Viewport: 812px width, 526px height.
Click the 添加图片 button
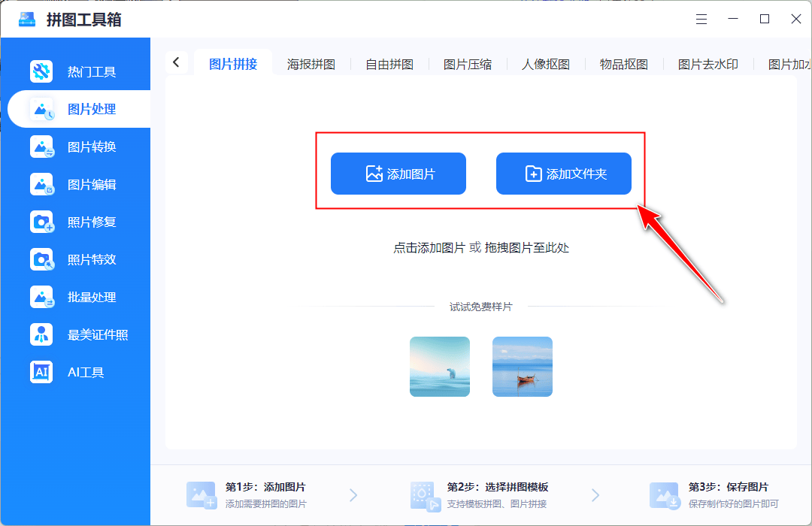[x=398, y=174]
